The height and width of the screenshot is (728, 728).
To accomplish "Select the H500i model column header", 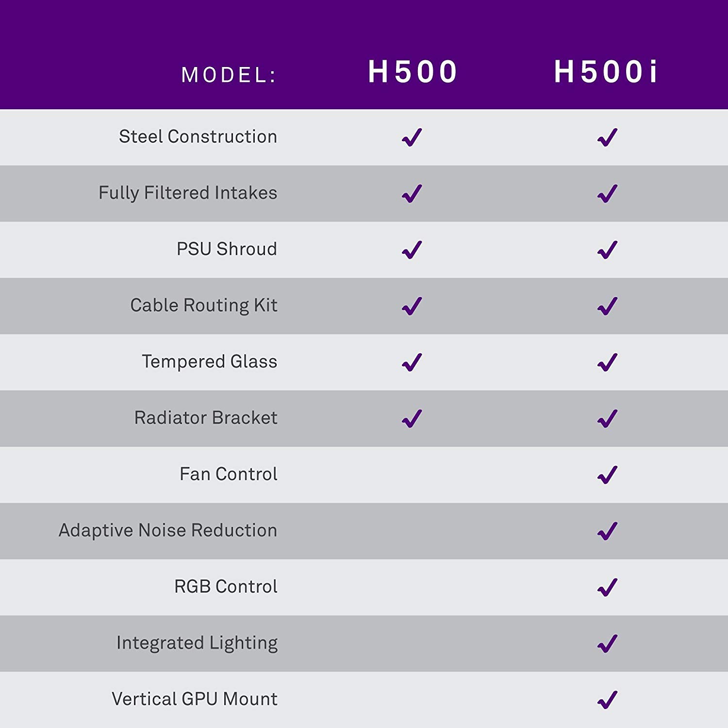I will pyautogui.click(x=606, y=72).
